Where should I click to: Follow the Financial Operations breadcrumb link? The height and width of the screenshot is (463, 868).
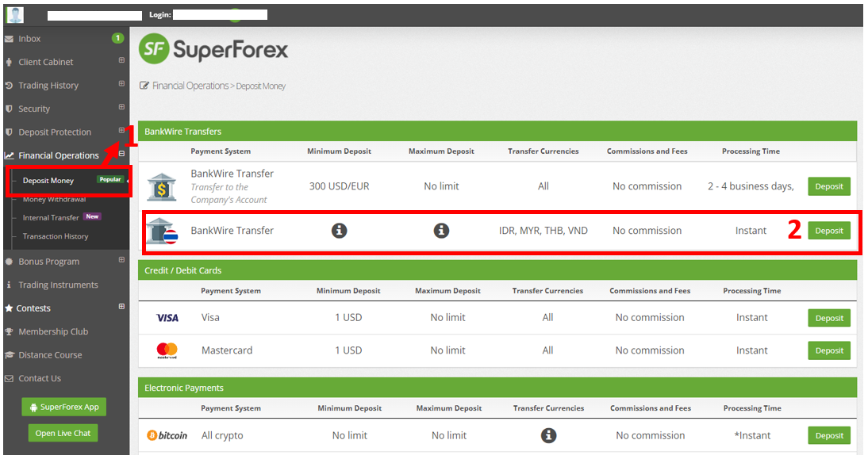190,86
